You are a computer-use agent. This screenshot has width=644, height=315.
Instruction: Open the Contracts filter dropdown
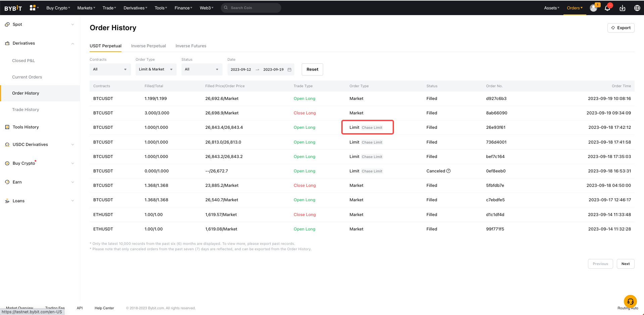coord(110,69)
